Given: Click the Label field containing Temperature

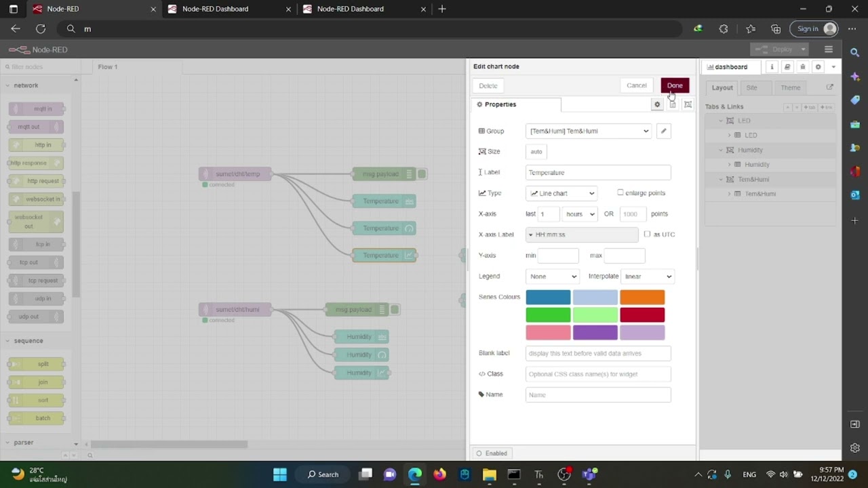Looking at the screenshot, I should coord(598,172).
